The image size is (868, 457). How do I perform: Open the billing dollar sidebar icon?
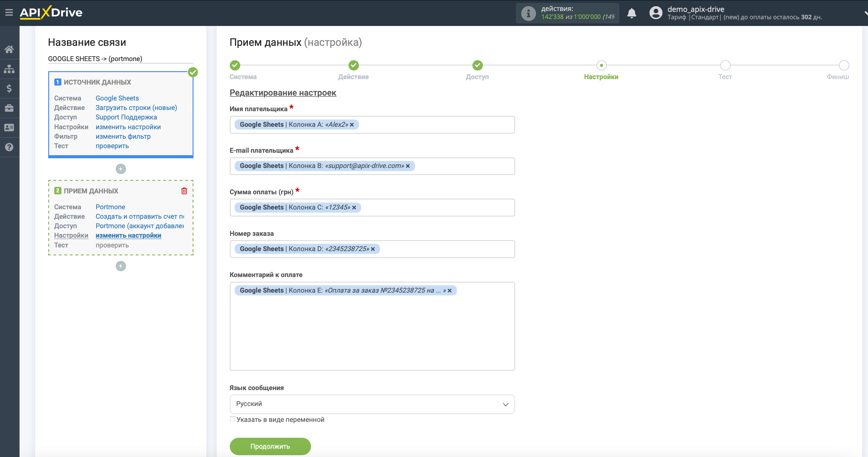(x=9, y=88)
